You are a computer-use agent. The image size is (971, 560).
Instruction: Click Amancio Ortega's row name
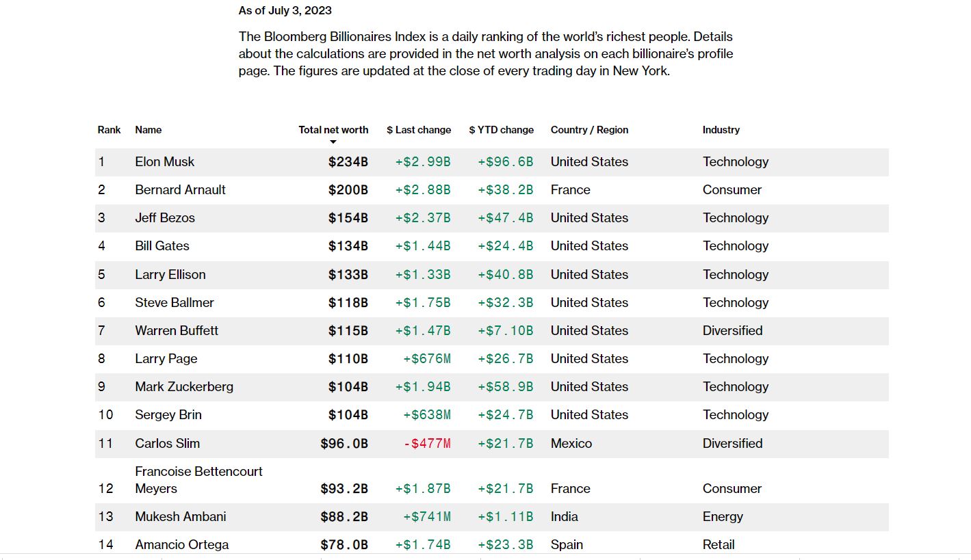click(x=182, y=545)
